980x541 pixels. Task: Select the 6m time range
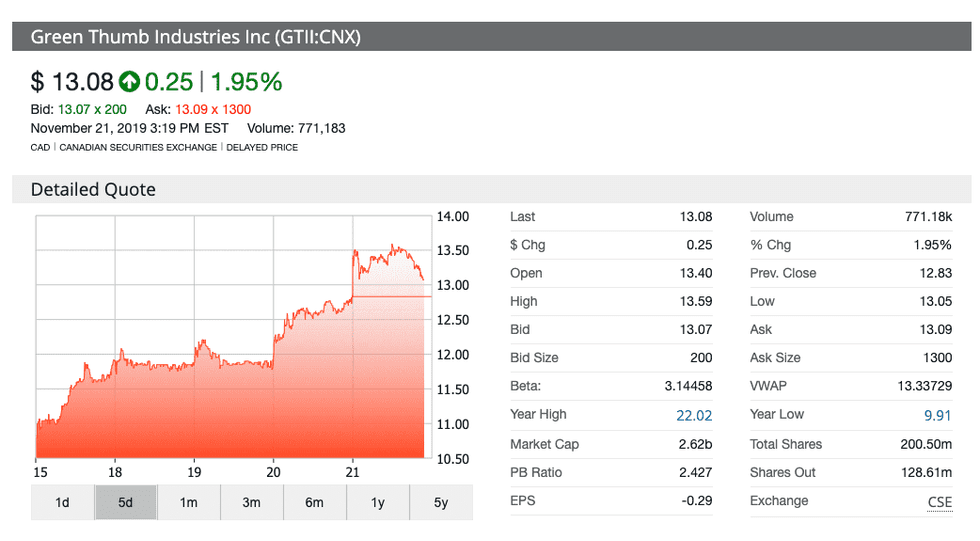tap(314, 502)
